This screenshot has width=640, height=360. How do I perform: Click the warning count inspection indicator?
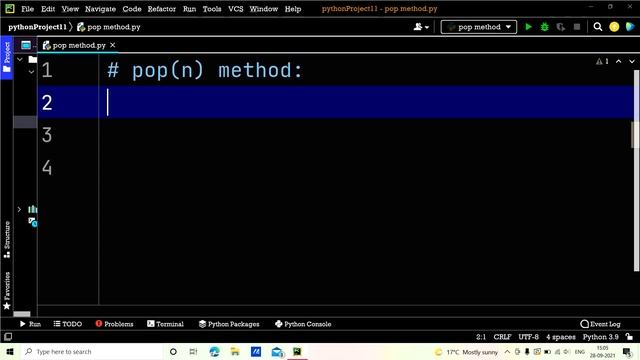pos(602,61)
